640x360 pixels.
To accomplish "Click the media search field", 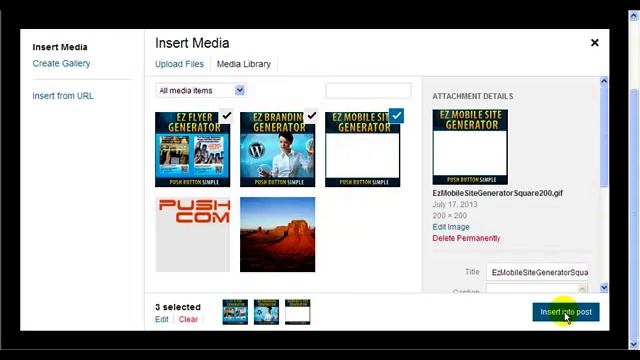I will click(368, 91).
